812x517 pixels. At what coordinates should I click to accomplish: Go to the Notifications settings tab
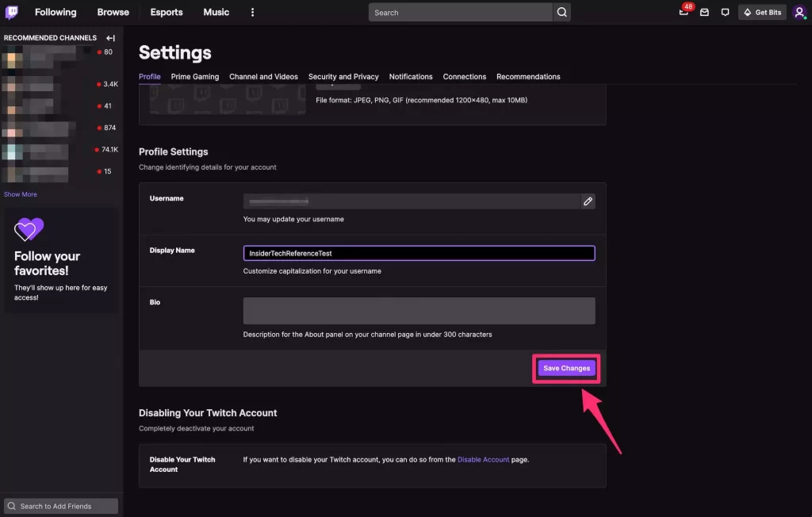coord(411,77)
